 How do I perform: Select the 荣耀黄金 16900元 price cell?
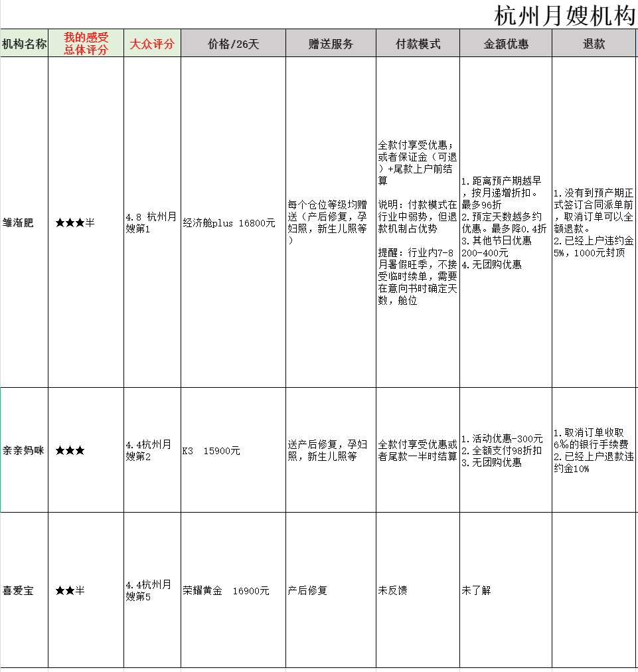pos(233,590)
